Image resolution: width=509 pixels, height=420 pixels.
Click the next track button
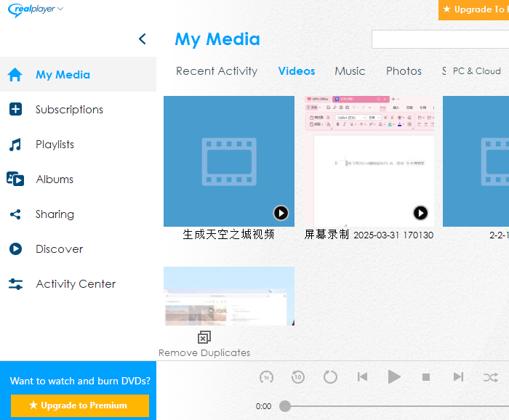click(x=458, y=377)
